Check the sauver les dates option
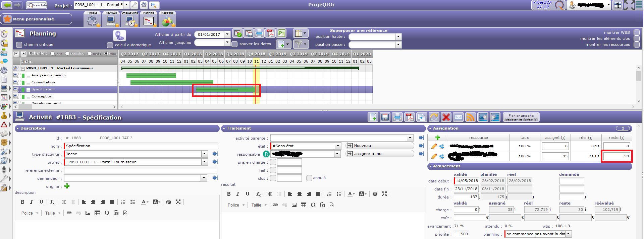The image size is (644, 239). click(234, 44)
